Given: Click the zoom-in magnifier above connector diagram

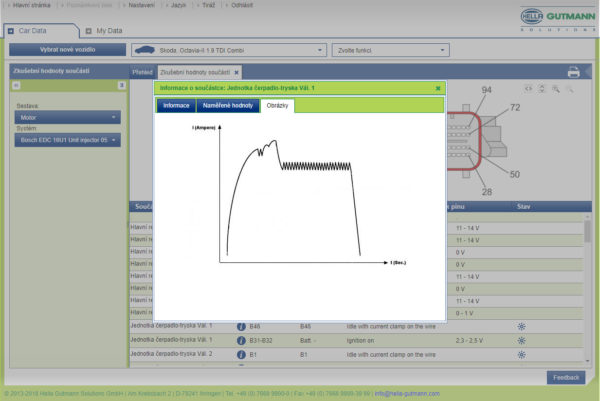Looking at the screenshot, I should pos(555,89).
